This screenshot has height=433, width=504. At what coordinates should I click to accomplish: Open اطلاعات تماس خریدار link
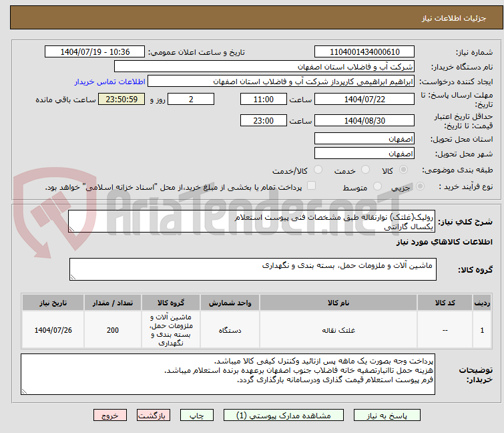[x=110, y=82]
